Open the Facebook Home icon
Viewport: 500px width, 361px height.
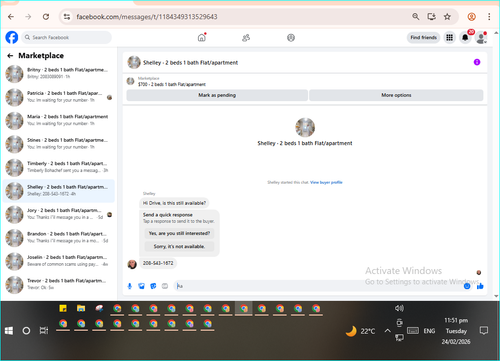click(x=202, y=38)
